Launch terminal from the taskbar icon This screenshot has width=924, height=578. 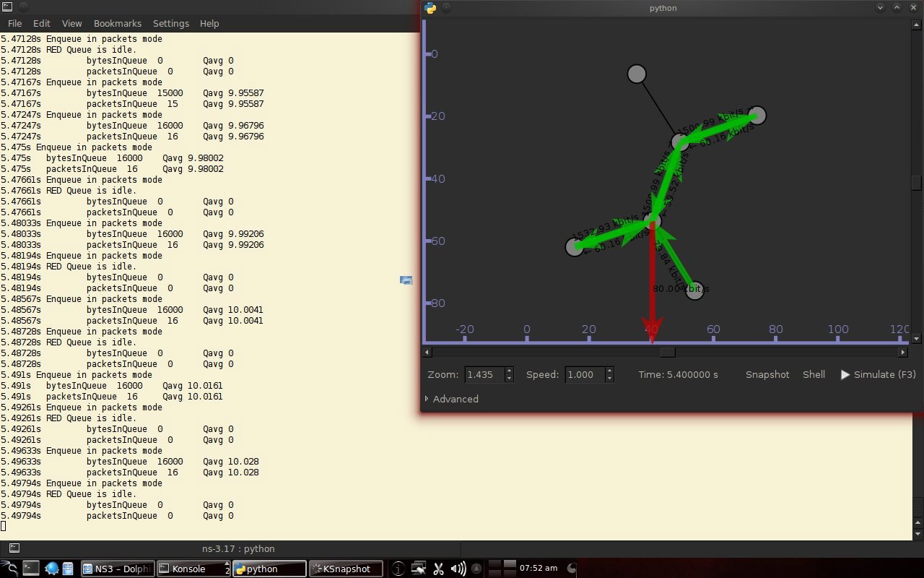[x=31, y=569]
